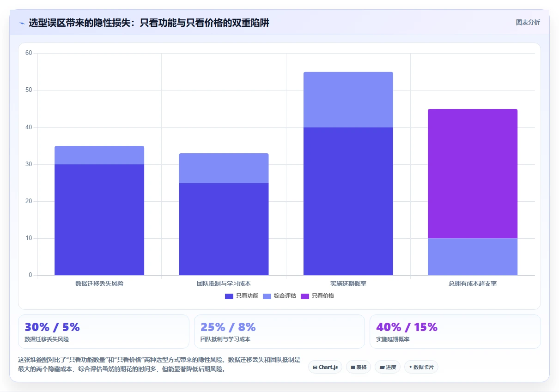Click the purple 只看价格 segment for 总拥有成本超支率
This screenshot has width=559, height=392.
click(x=473, y=174)
